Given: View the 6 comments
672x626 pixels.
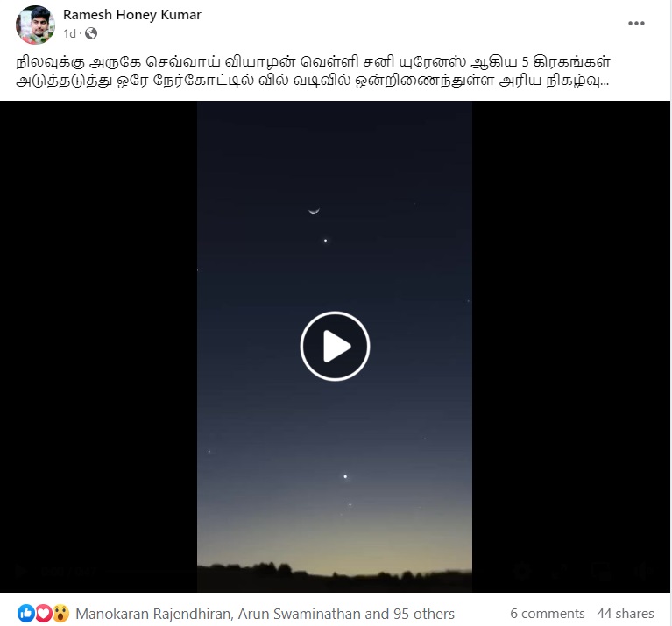Looking at the screenshot, I should [x=548, y=614].
